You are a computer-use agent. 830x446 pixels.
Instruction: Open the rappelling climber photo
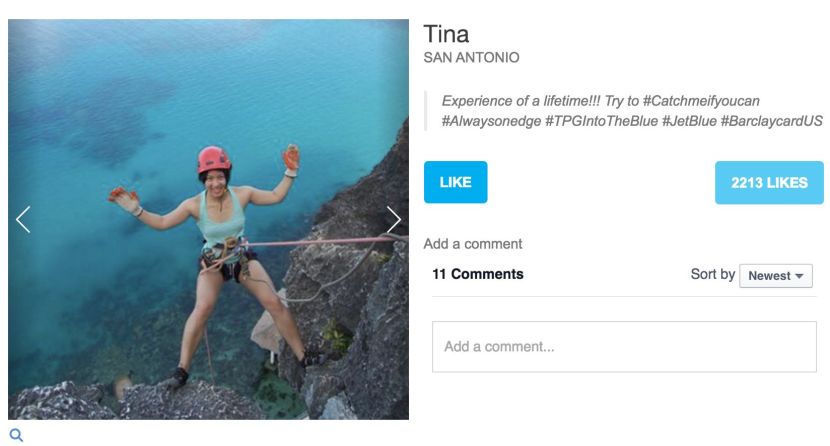coord(208,219)
